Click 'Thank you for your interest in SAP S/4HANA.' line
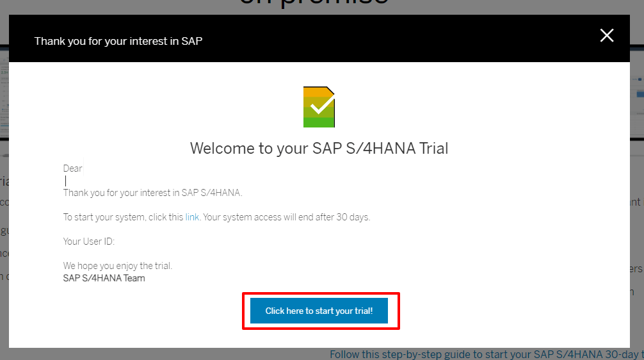 click(152, 193)
